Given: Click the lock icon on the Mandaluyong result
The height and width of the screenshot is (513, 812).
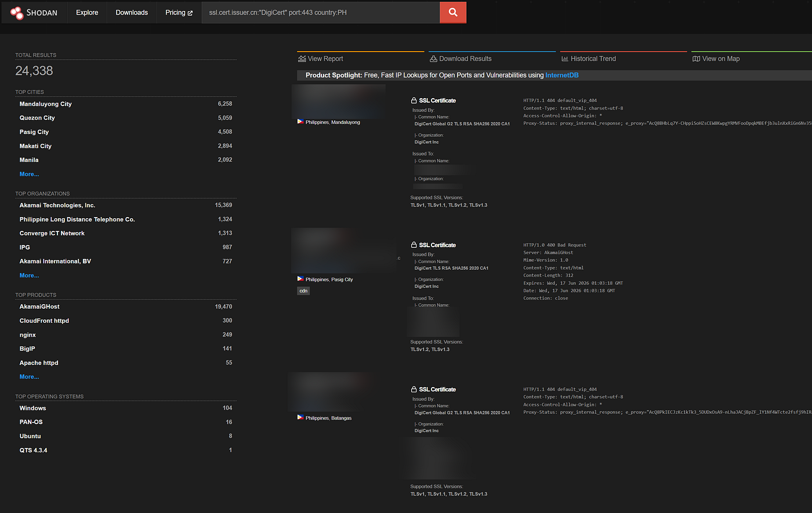Looking at the screenshot, I should 414,100.
